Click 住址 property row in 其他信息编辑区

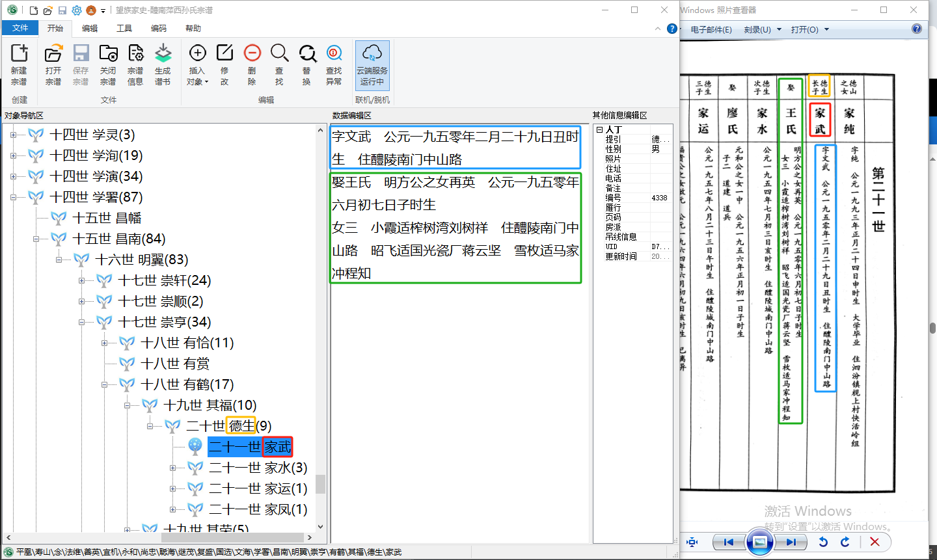pyautogui.click(x=634, y=168)
